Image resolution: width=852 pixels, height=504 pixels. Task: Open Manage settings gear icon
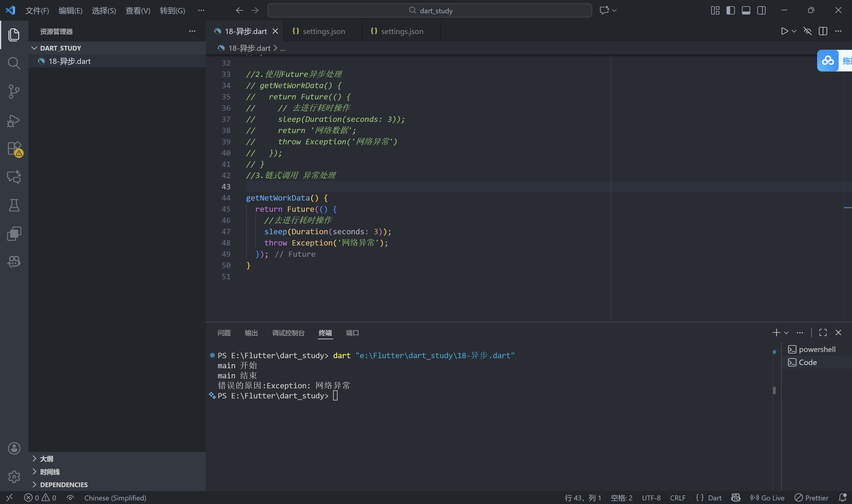pyautogui.click(x=14, y=476)
